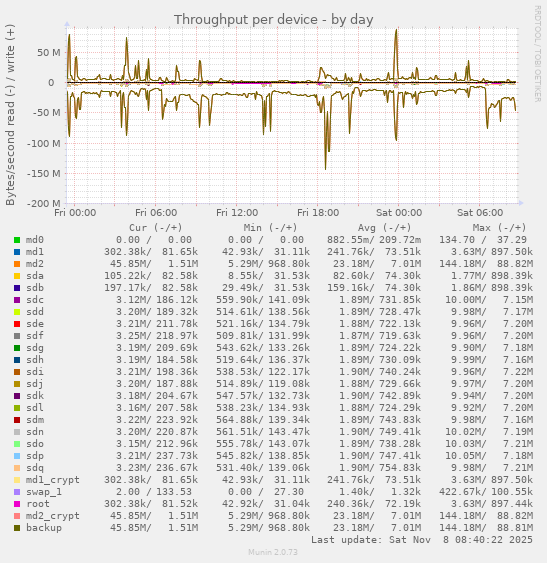
Task: Click the 'Sat 06:00' time axis label
Action: (x=480, y=213)
